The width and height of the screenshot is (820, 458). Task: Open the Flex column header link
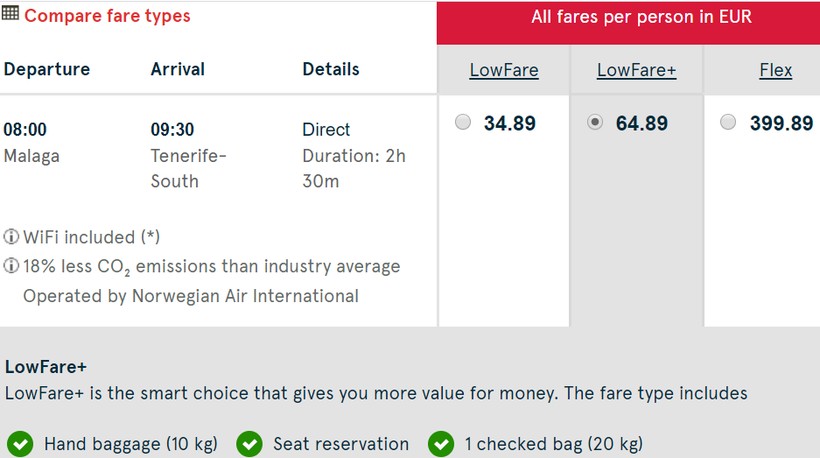point(776,70)
